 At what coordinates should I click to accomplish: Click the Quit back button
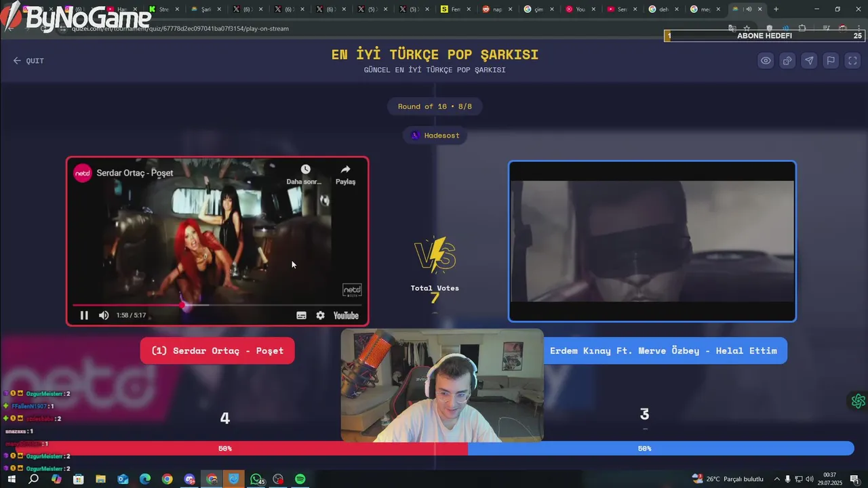[28, 60]
